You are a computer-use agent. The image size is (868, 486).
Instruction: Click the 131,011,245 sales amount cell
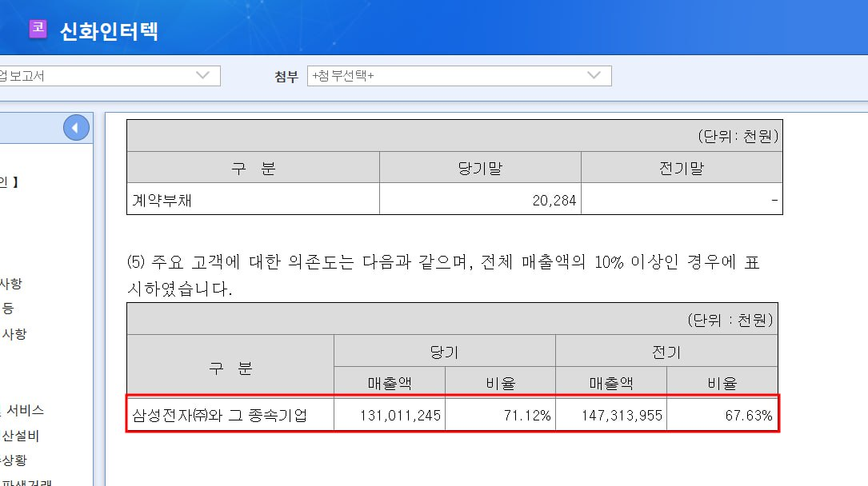[390, 415]
